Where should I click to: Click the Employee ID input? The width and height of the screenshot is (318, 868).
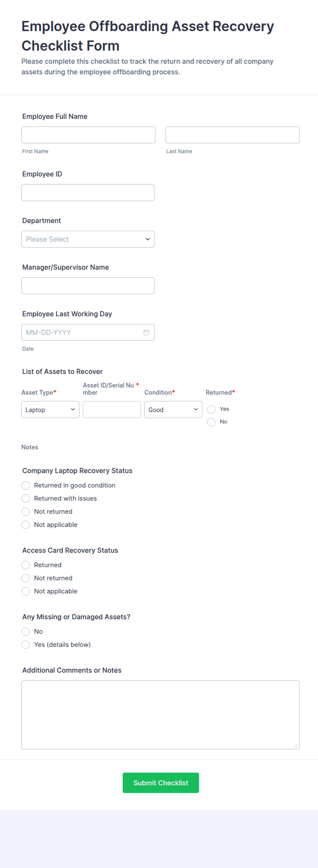coord(88,193)
